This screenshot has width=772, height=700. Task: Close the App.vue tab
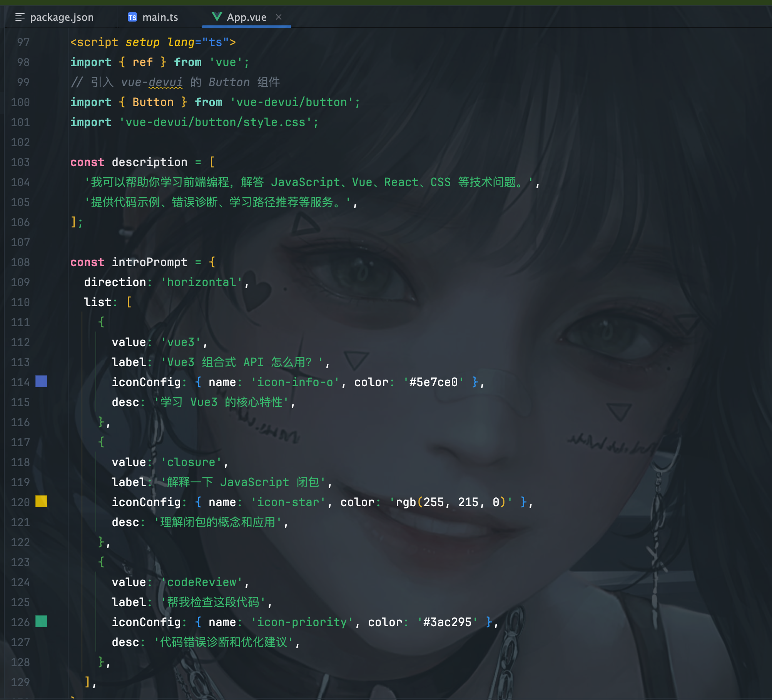click(279, 17)
